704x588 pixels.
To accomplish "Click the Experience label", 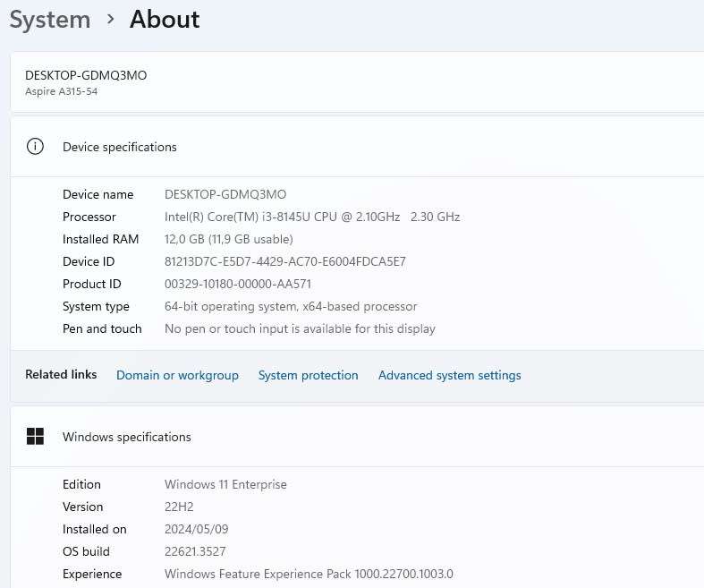I will (92, 575).
